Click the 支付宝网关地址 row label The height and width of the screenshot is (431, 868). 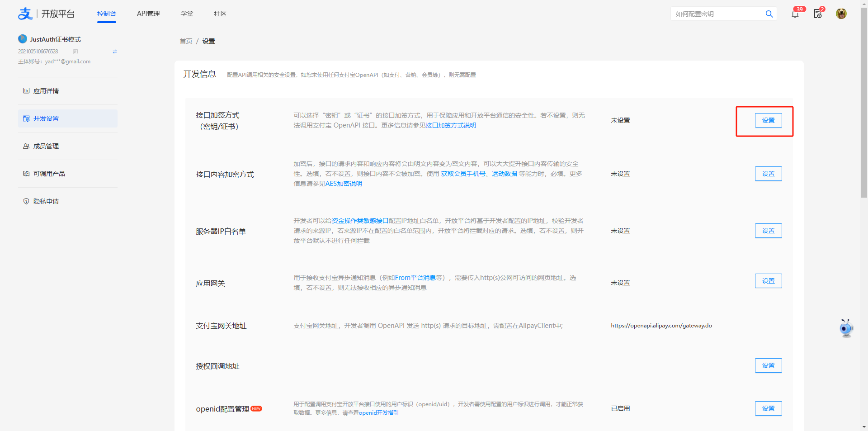(x=221, y=326)
